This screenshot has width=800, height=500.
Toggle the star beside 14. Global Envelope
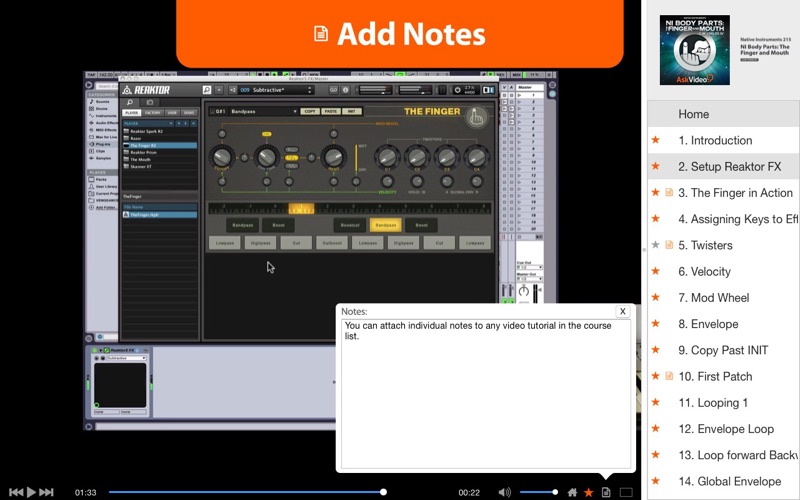pyautogui.click(x=656, y=481)
